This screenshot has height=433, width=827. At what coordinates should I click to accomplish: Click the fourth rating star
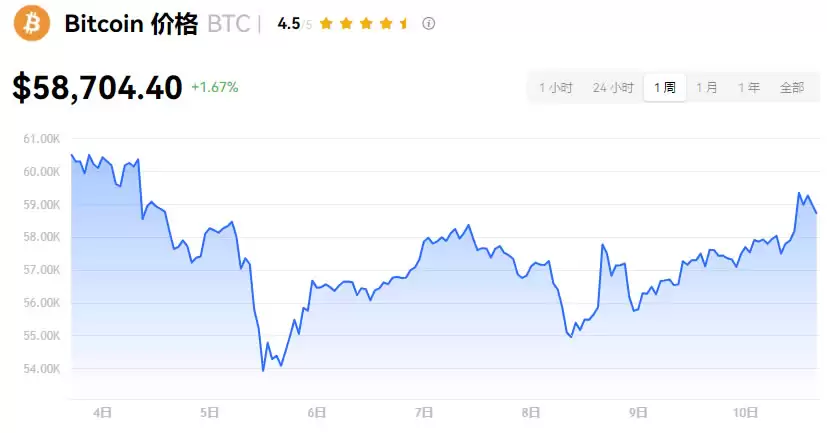click(x=385, y=24)
